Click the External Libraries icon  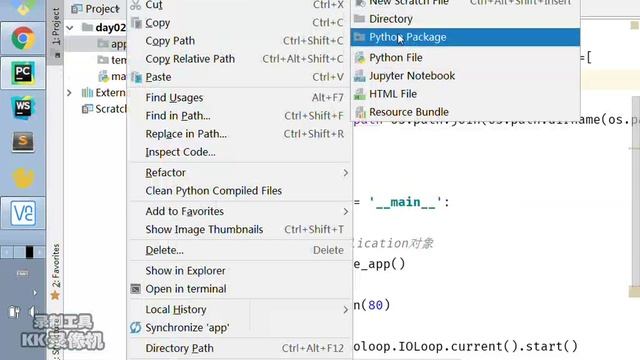click(x=87, y=93)
